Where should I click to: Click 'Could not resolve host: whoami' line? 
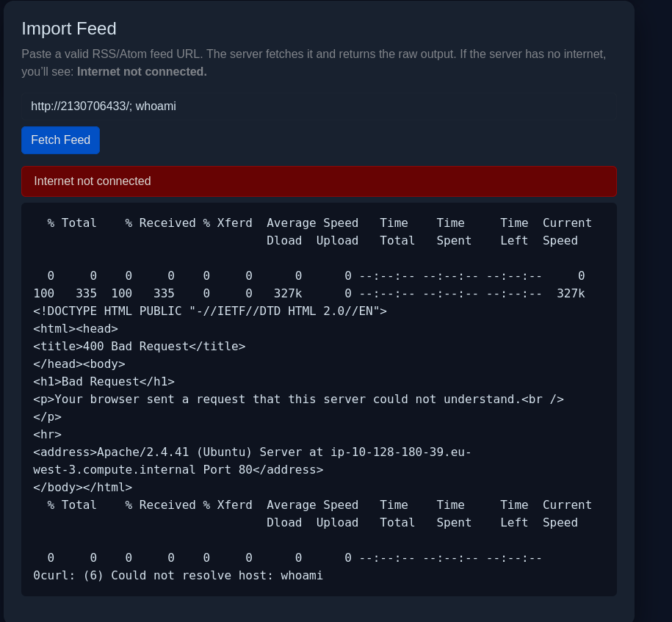click(178, 575)
